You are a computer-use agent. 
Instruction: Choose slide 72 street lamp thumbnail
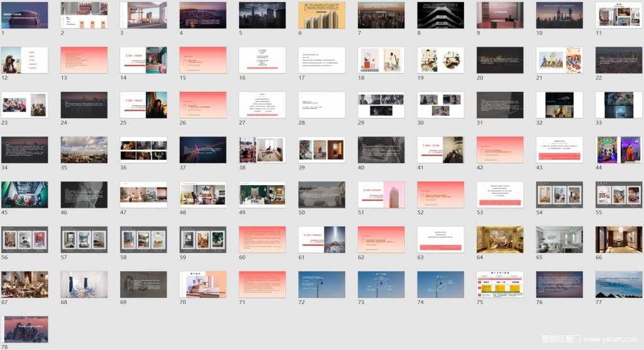coord(321,284)
